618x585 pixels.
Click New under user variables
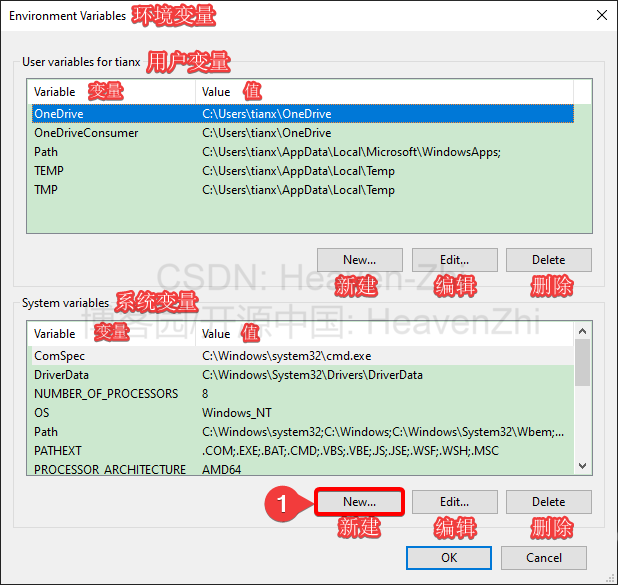[x=359, y=260]
